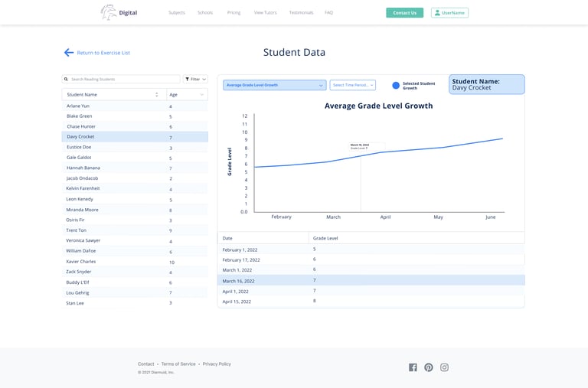
Task: Select student Jacob Ondacob
Action: 135,178
